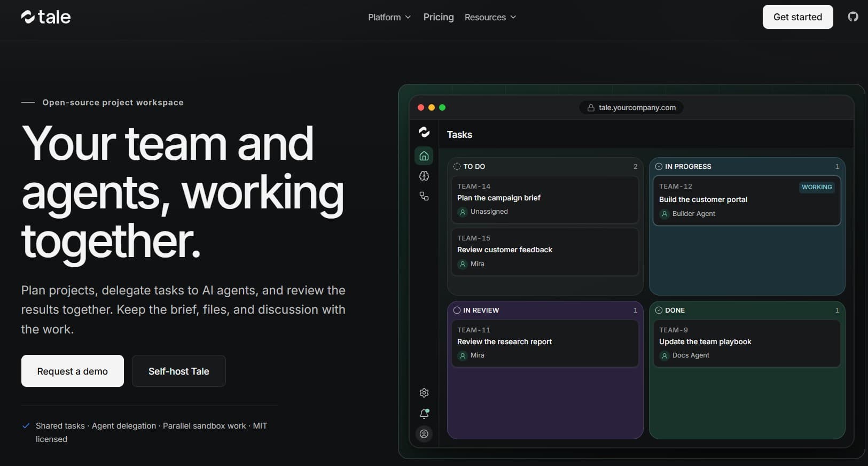This screenshot has width=868, height=466.
Task: Click the Tale logo atop mockup sidebar
Action: point(424,132)
